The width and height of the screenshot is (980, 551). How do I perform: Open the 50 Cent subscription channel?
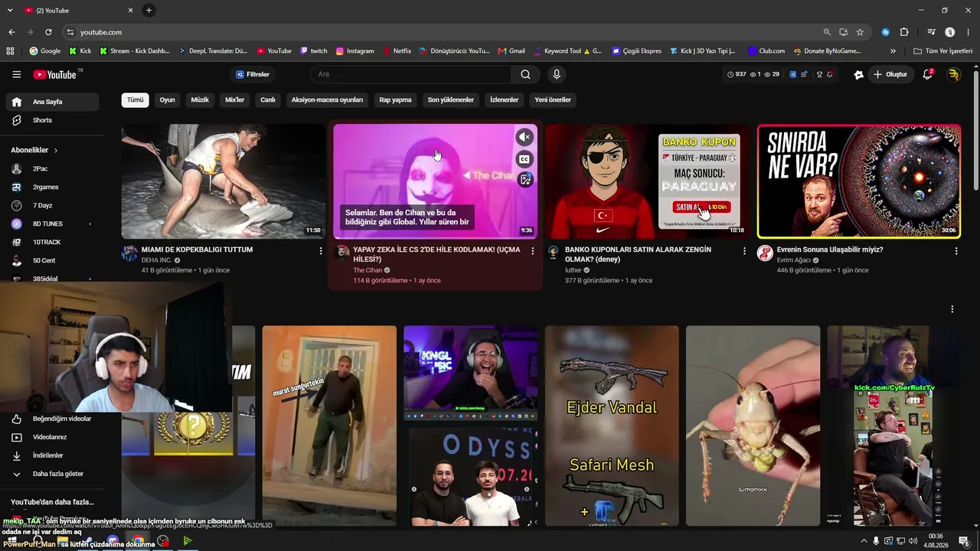click(52, 260)
